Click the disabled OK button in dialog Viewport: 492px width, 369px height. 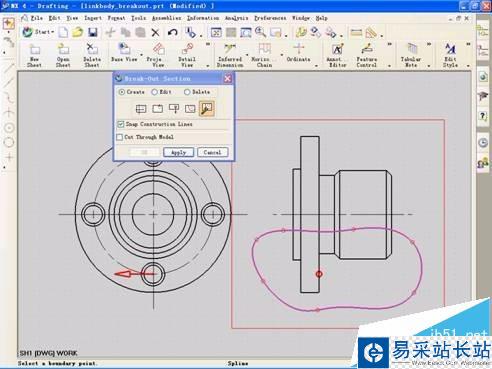[144, 152]
